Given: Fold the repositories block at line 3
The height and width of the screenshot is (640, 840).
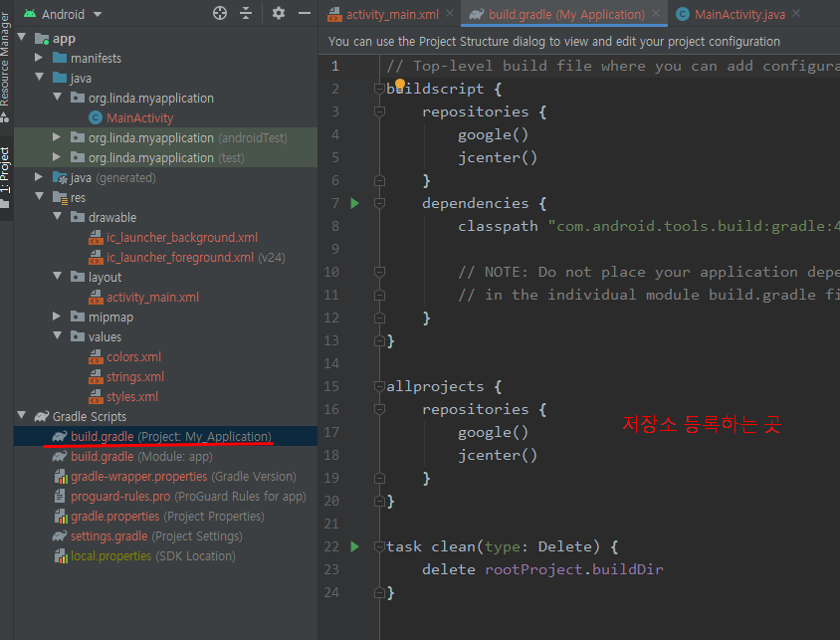Looking at the screenshot, I should click(x=379, y=111).
